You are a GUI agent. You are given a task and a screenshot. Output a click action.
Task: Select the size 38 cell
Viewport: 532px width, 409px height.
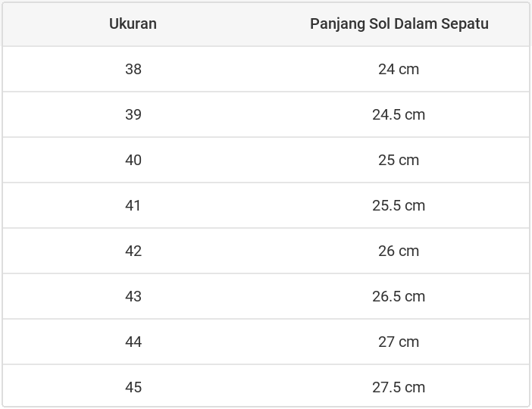coord(133,69)
